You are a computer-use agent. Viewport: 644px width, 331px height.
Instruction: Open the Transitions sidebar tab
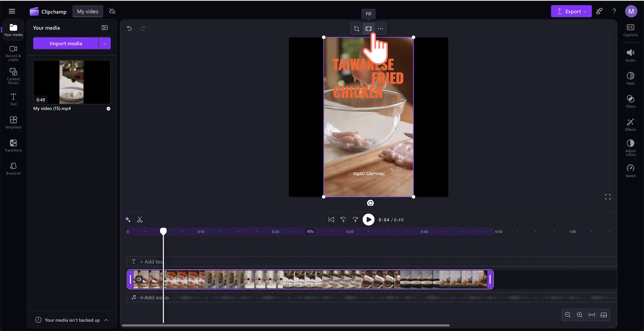pyautogui.click(x=13, y=145)
